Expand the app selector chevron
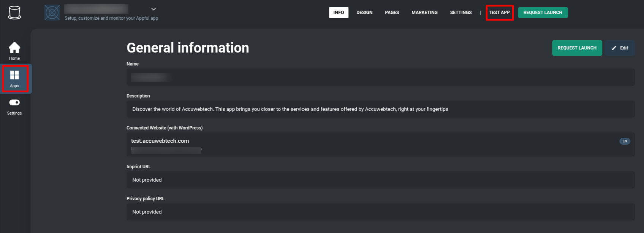The height and width of the screenshot is (233, 644). pyautogui.click(x=153, y=9)
